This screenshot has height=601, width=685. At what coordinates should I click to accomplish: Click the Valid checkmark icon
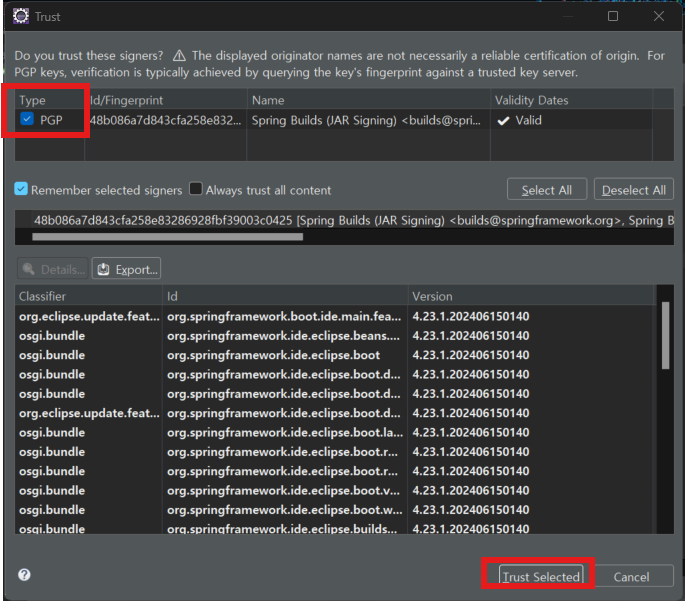(503, 121)
